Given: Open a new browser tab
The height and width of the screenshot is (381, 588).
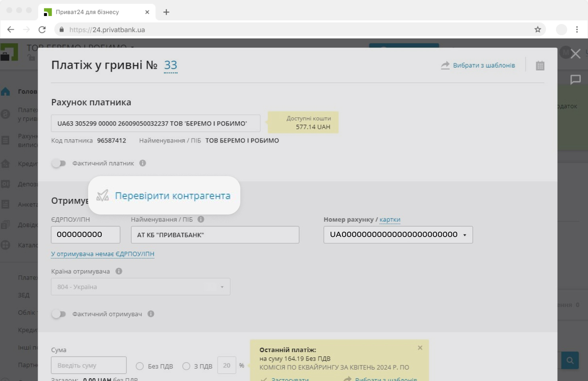Looking at the screenshot, I should tap(166, 11).
